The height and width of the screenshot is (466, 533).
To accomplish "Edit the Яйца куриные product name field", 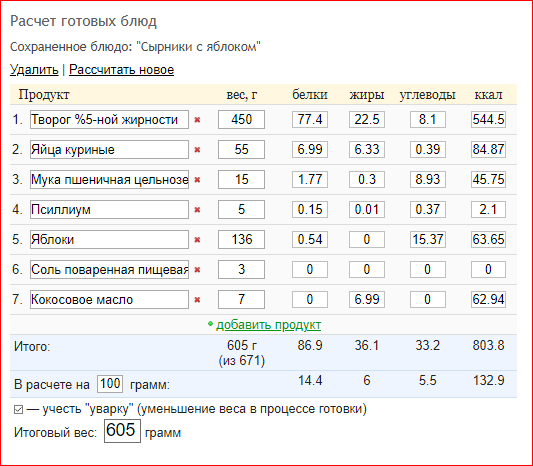I will click(x=109, y=150).
